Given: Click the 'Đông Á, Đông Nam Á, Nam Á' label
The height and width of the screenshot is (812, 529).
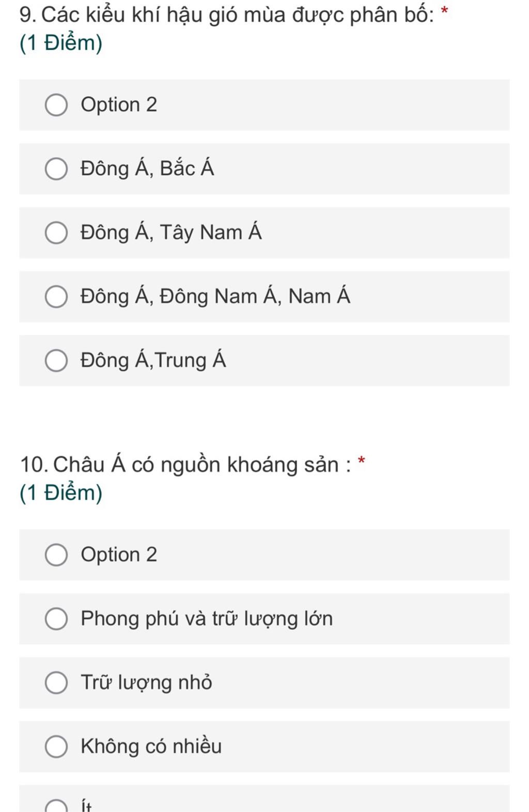Looking at the screenshot, I should [x=215, y=296].
